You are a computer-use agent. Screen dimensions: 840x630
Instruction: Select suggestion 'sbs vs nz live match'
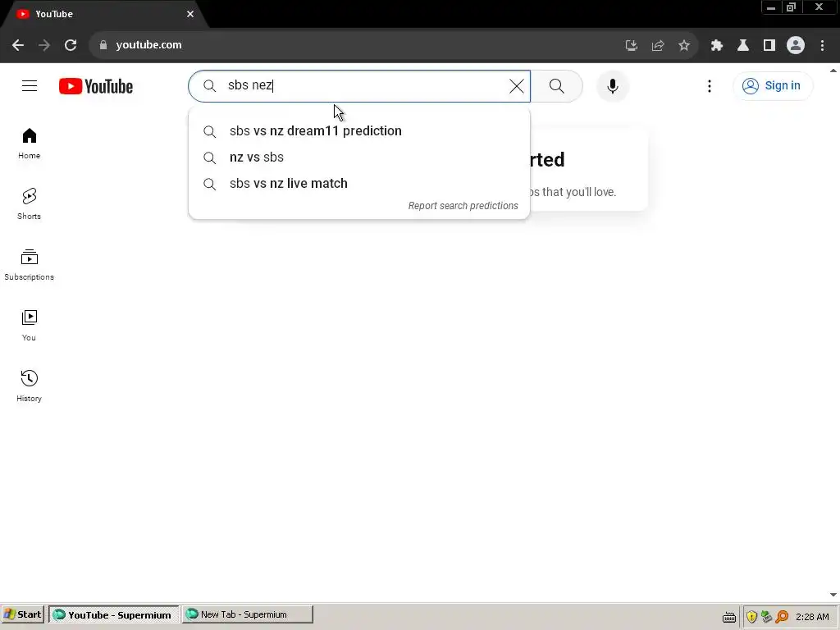tap(359, 183)
